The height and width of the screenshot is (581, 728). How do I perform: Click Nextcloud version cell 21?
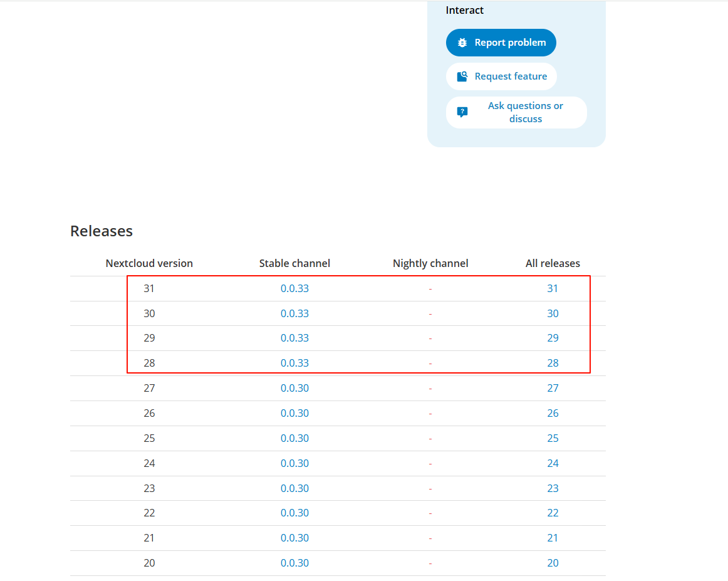click(149, 538)
